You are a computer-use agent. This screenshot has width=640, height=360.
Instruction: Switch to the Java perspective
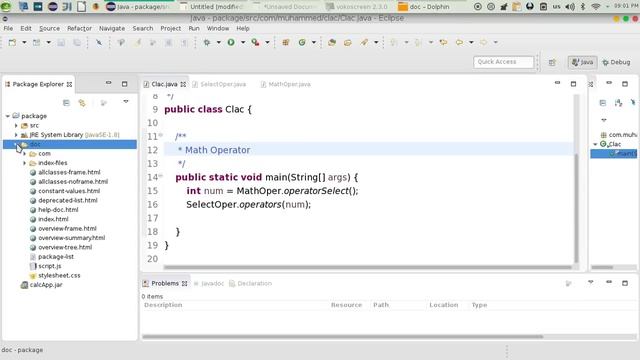click(x=582, y=62)
